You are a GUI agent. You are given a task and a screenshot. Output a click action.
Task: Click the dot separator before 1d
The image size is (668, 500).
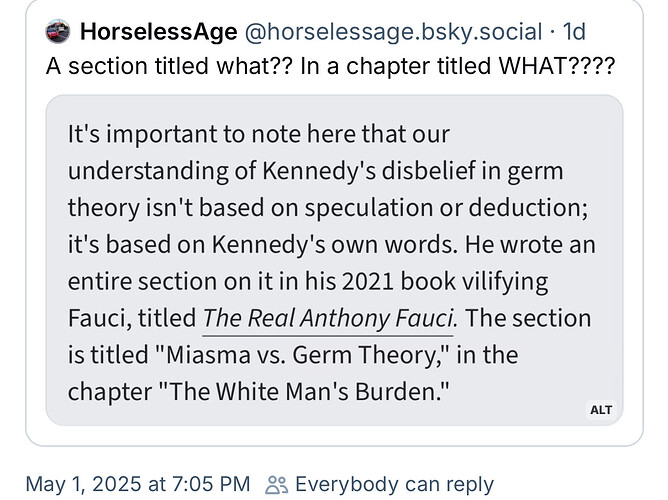coord(553,32)
